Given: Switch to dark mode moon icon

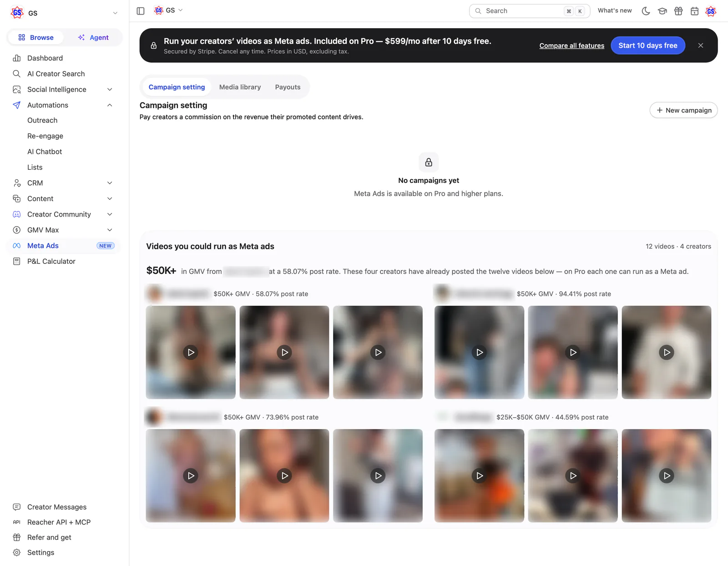Looking at the screenshot, I should [646, 11].
